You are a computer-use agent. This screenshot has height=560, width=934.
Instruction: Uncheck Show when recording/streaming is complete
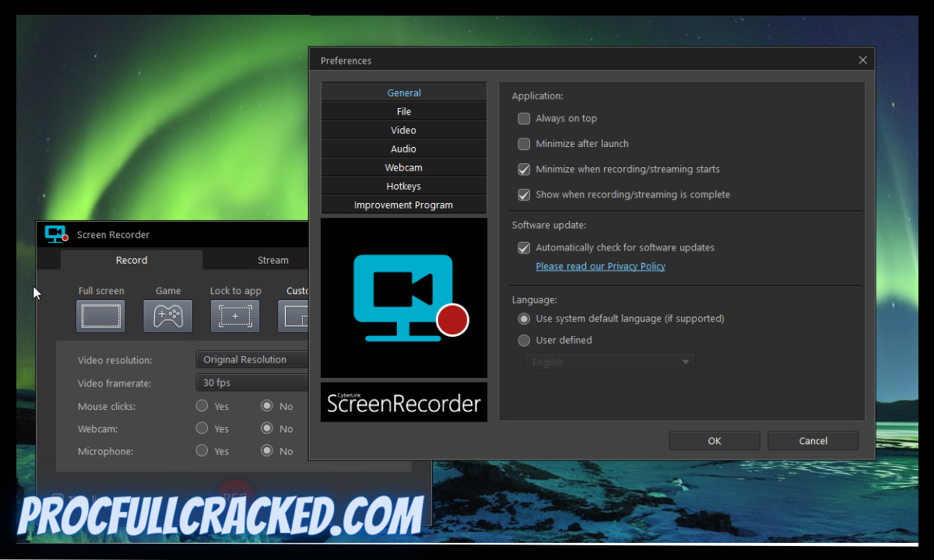point(524,194)
